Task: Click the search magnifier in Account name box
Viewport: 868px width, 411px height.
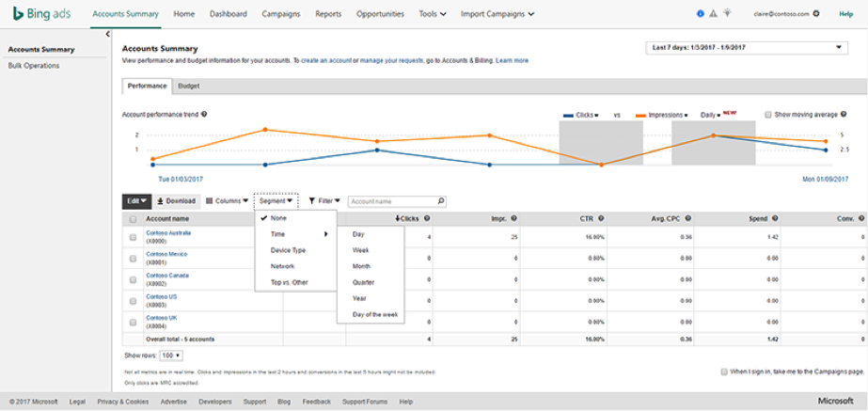Action: [441, 201]
